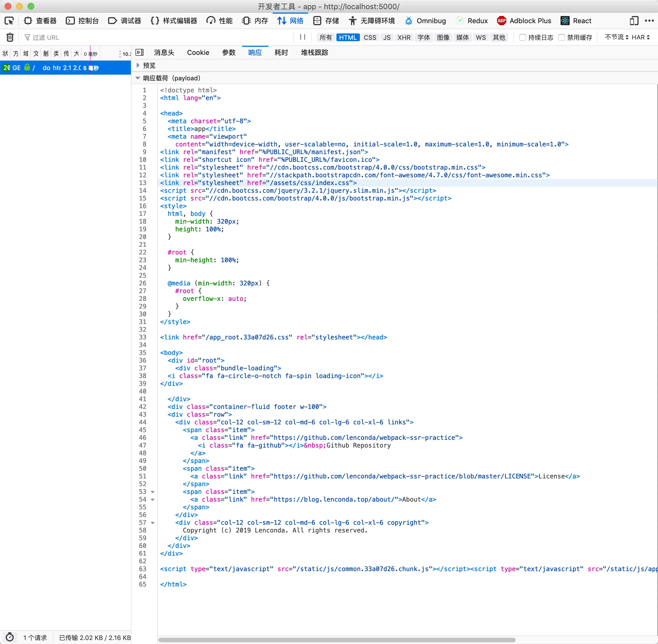This screenshot has width=658, height=644.
Task: Click performance analysis stopwatch icon
Action: pyautogui.click(x=10, y=637)
